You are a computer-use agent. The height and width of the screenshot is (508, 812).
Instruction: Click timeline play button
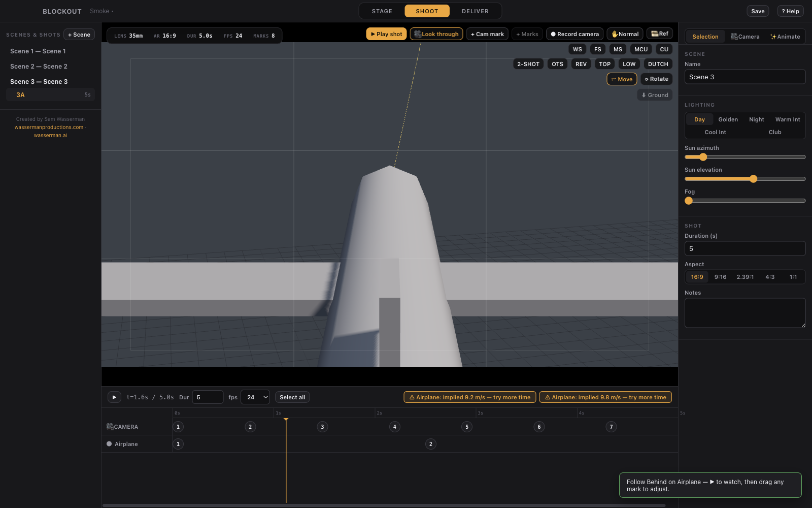114,397
